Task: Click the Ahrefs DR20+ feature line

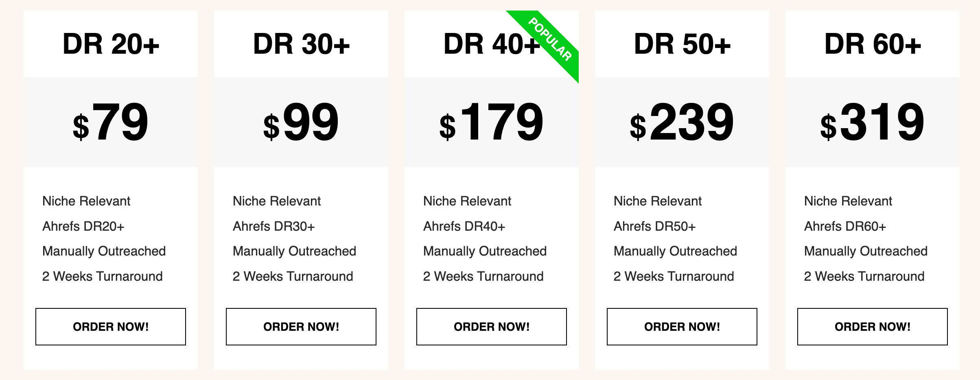Action: pyautogui.click(x=83, y=226)
